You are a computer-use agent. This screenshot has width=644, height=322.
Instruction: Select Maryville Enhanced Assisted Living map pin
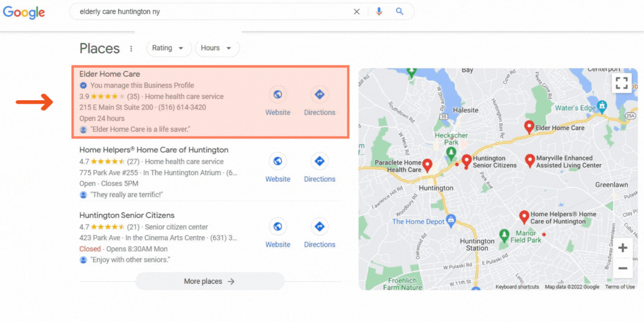point(530,161)
